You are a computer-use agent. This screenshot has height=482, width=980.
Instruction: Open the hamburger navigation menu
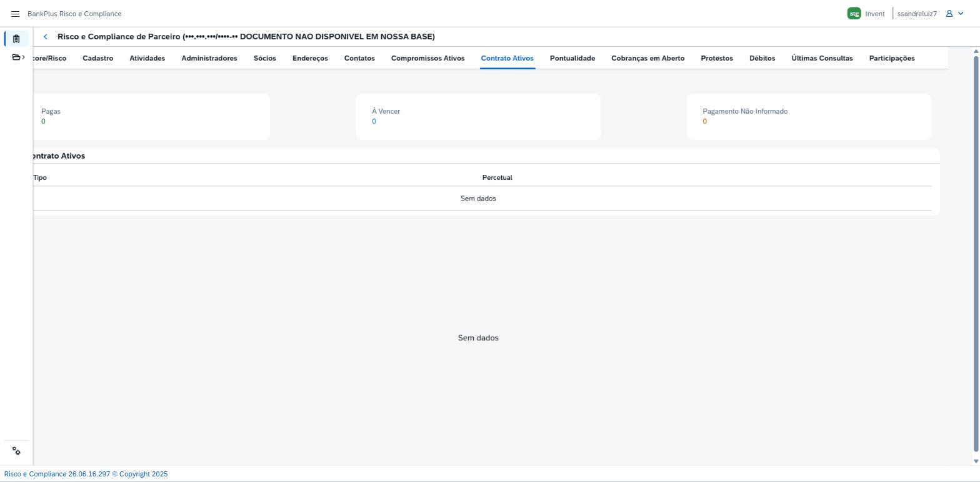pyautogui.click(x=16, y=14)
